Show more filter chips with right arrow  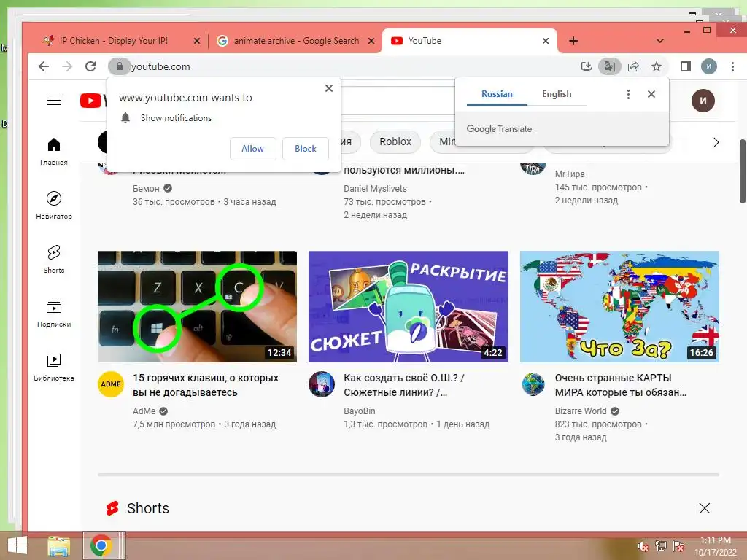click(x=716, y=142)
